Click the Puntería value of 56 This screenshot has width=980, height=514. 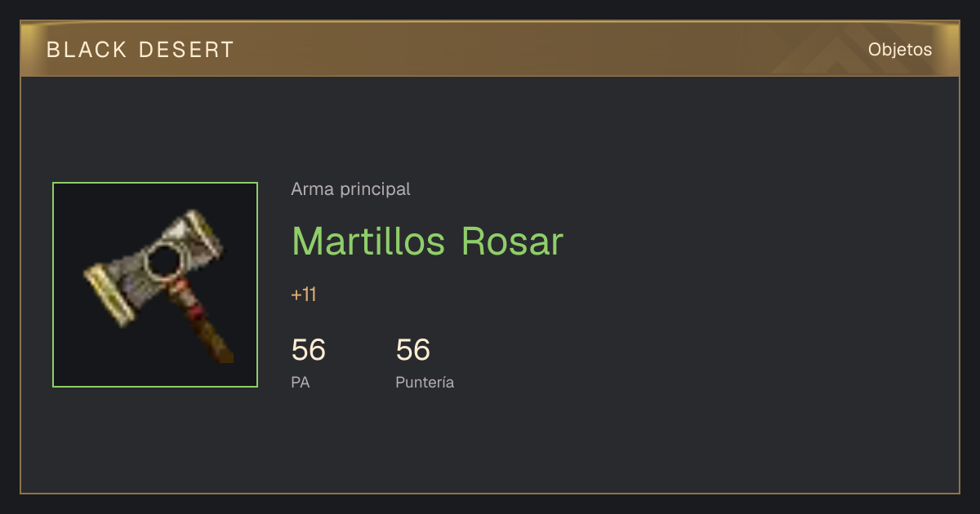pos(413,350)
